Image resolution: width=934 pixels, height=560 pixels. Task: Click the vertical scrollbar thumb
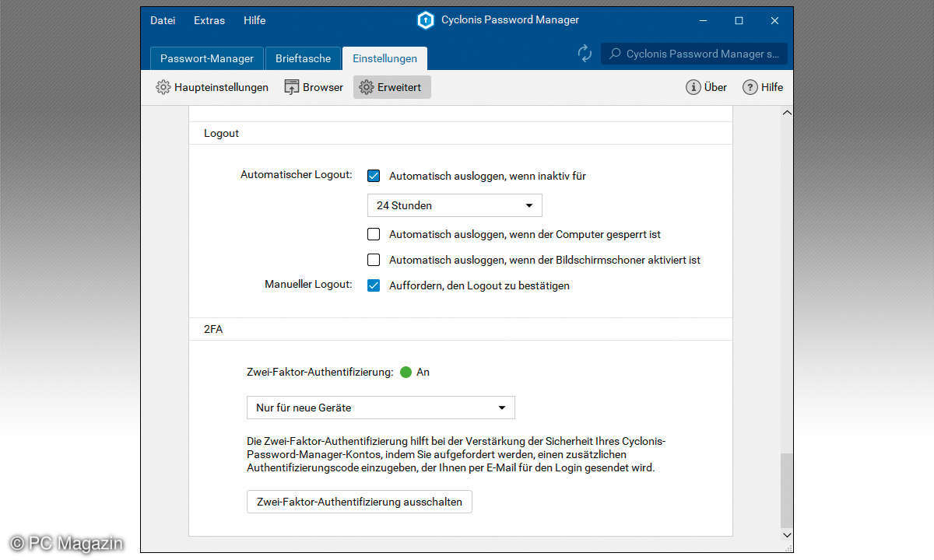[786, 489]
